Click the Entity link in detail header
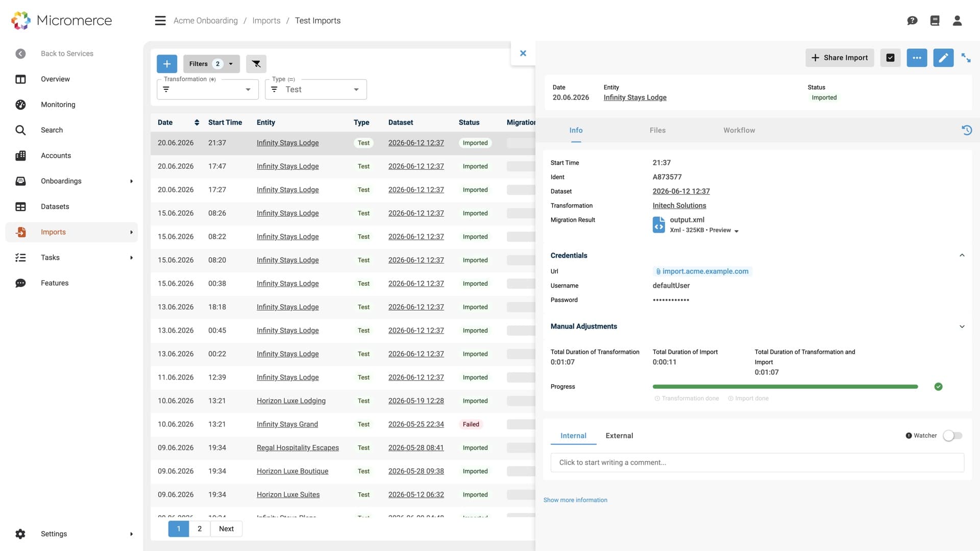Screen dimensions: 980x551 [x=635, y=97]
